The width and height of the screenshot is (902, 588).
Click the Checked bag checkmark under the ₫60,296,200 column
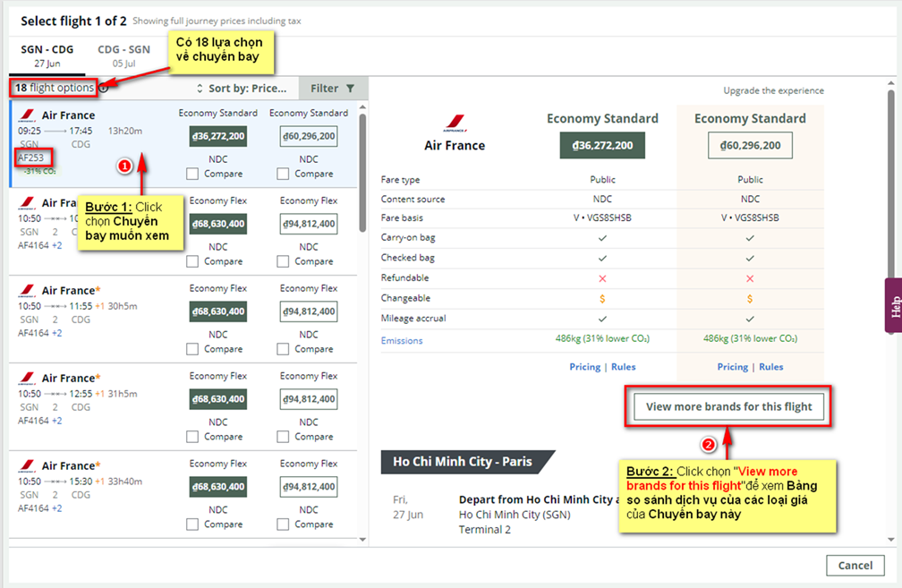pos(750,259)
